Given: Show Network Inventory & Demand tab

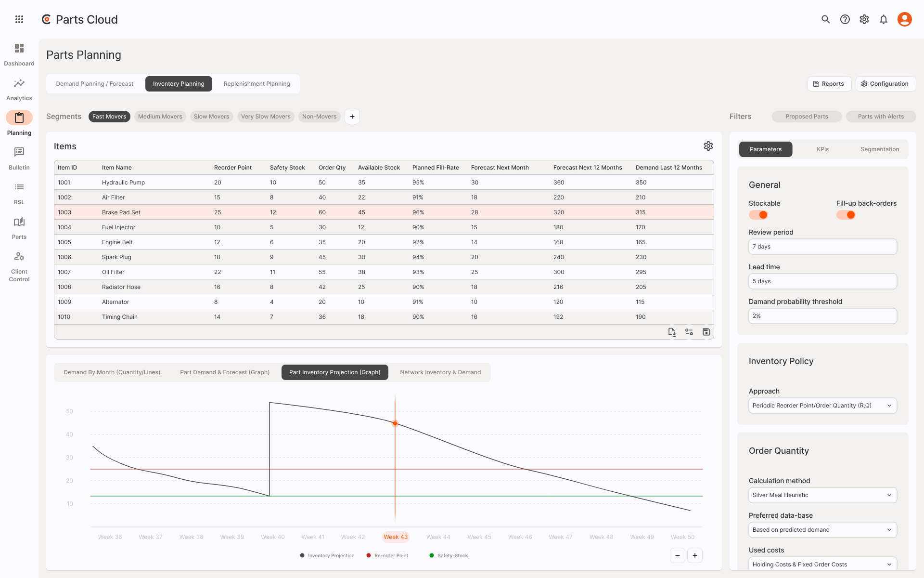Looking at the screenshot, I should (440, 372).
